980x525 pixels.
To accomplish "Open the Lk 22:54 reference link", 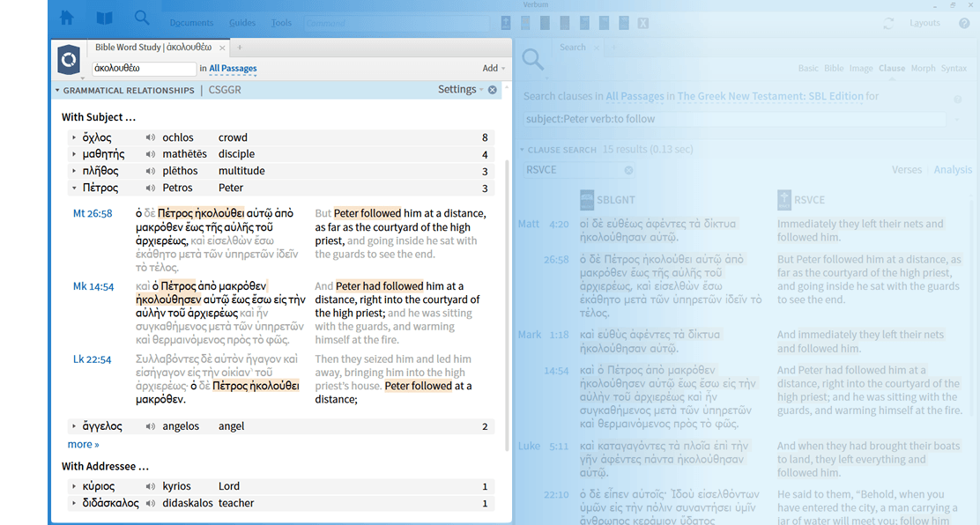I will (92, 360).
